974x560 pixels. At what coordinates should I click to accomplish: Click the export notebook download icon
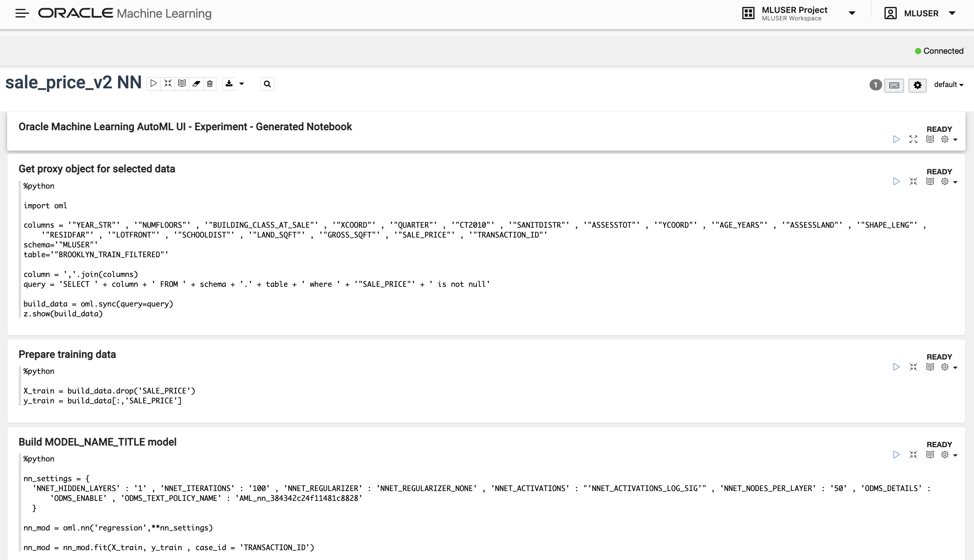pyautogui.click(x=229, y=84)
